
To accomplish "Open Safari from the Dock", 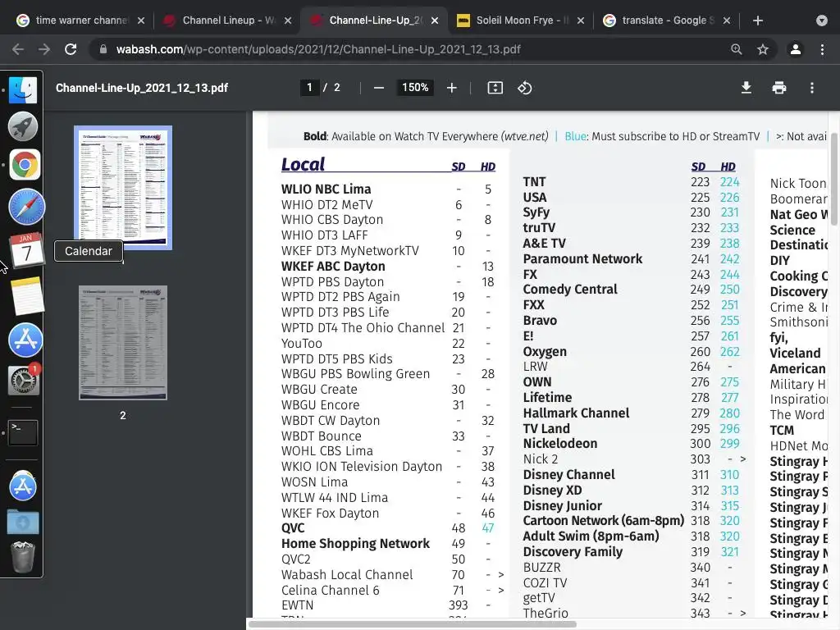I will click(x=26, y=207).
